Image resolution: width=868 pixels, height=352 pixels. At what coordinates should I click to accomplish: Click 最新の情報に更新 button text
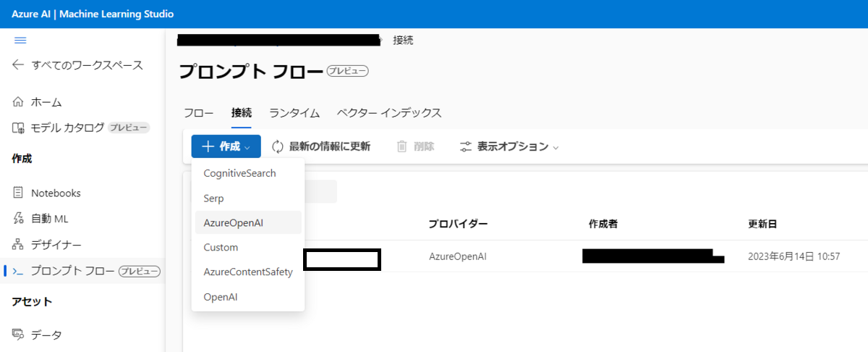(x=330, y=146)
